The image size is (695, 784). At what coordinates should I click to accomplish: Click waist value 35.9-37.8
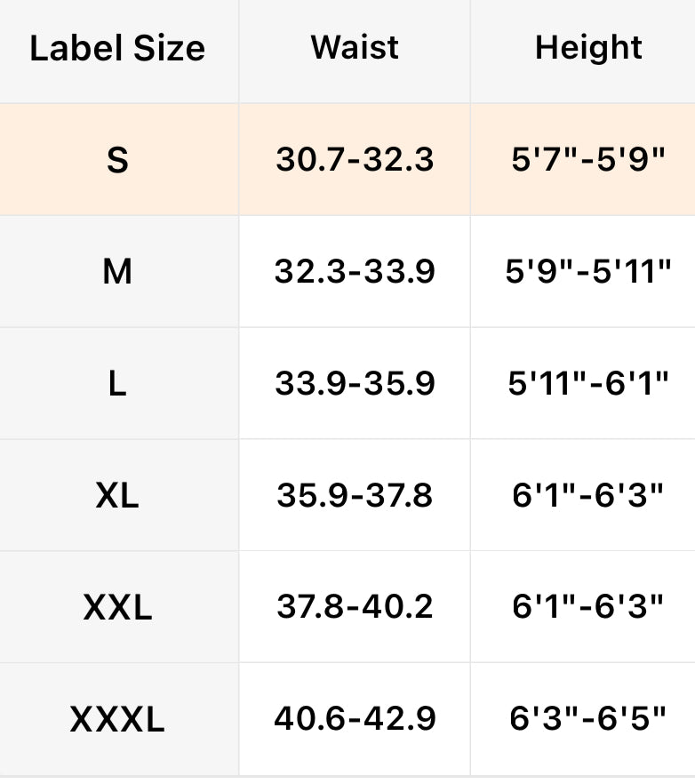tap(355, 496)
